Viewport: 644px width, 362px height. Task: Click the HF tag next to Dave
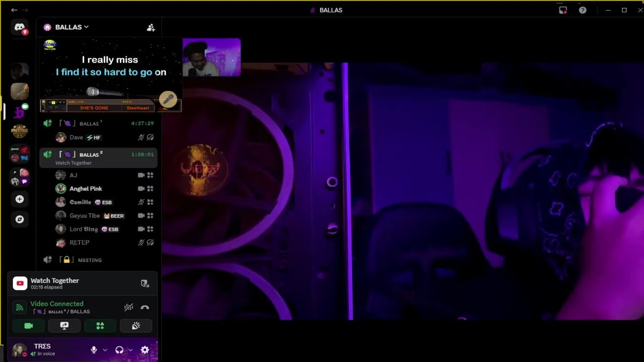click(x=94, y=137)
